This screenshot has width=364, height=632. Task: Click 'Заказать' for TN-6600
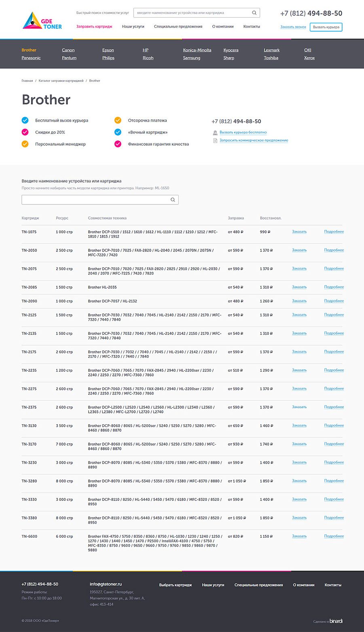point(299,536)
